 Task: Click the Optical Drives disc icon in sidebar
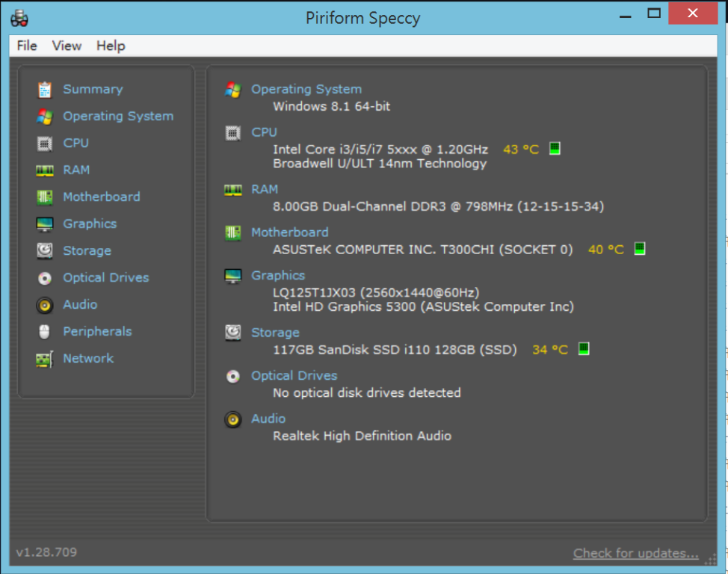(45, 278)
